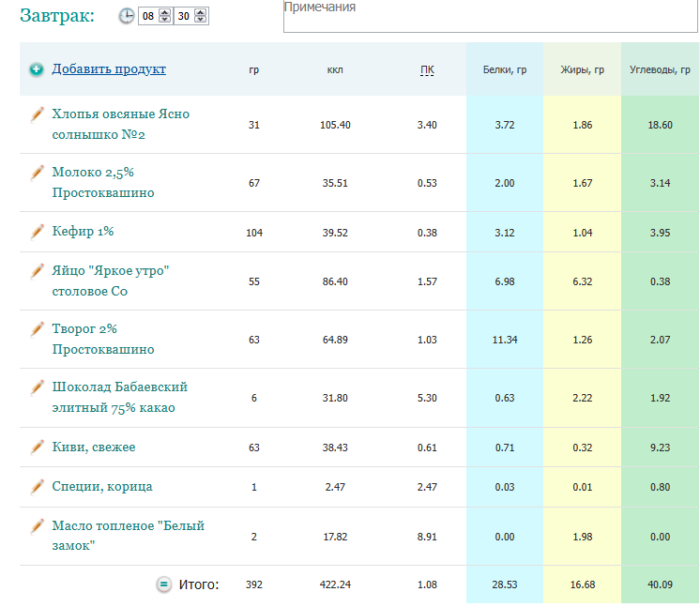Edit Масло топленое row via pencil icon
The width and height of the screenshot is (700, 607).
(x=37, y=526)
